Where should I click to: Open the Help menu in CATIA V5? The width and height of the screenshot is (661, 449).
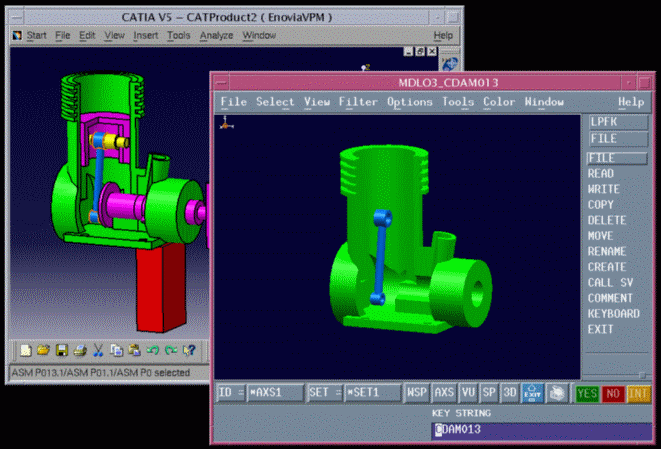[443, 35]
